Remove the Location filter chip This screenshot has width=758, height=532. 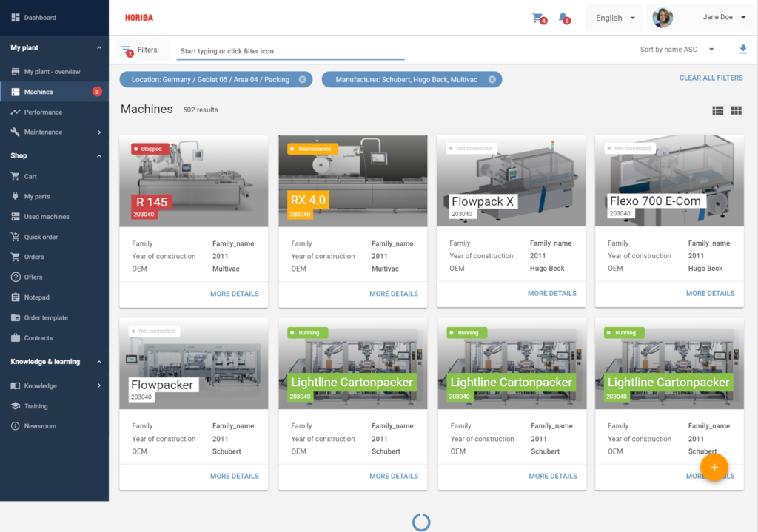[x=302, y=80]
